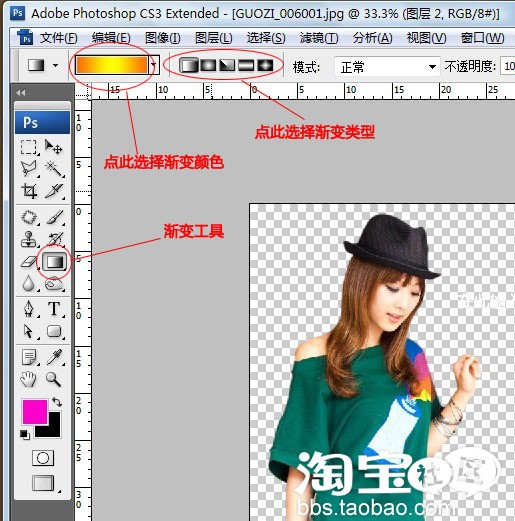
Task: Select the Zoom tool
Action: coord(54,379)
